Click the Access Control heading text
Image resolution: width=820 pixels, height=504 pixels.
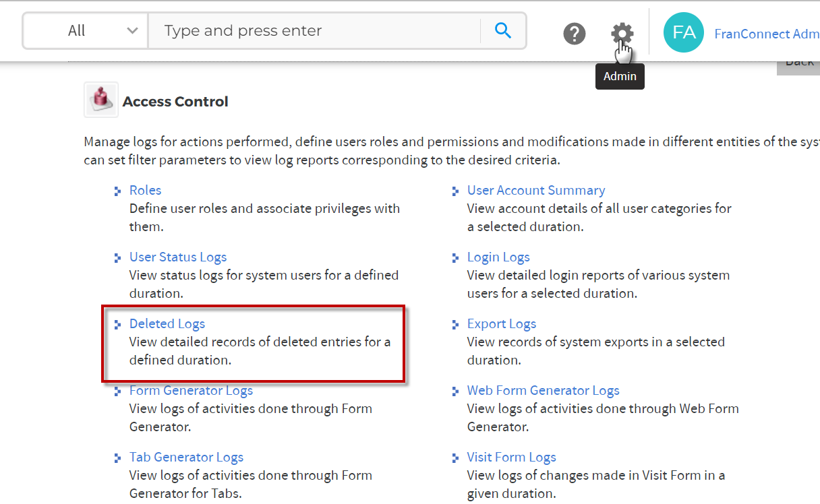click(x=175, y=102)
